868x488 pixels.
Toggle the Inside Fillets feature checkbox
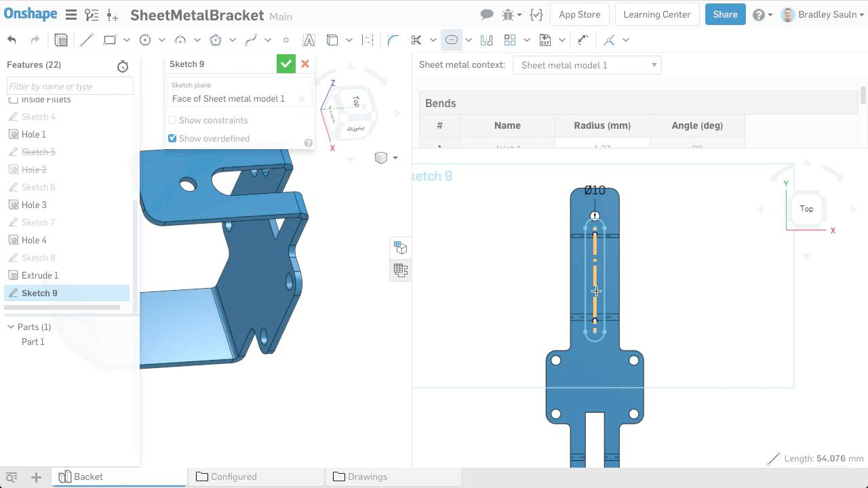[x=13, y=100]
